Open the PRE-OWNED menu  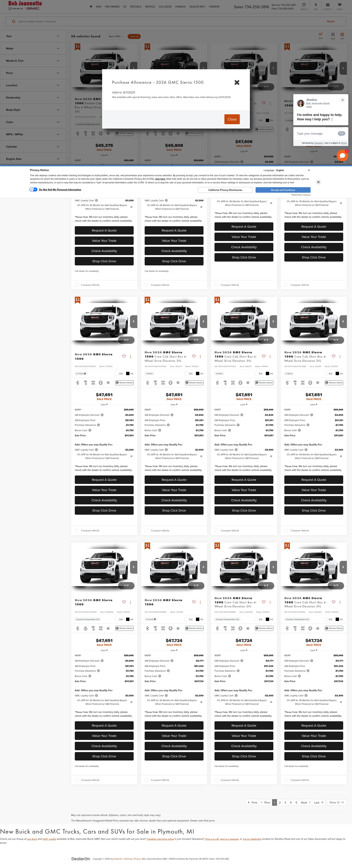112,6
